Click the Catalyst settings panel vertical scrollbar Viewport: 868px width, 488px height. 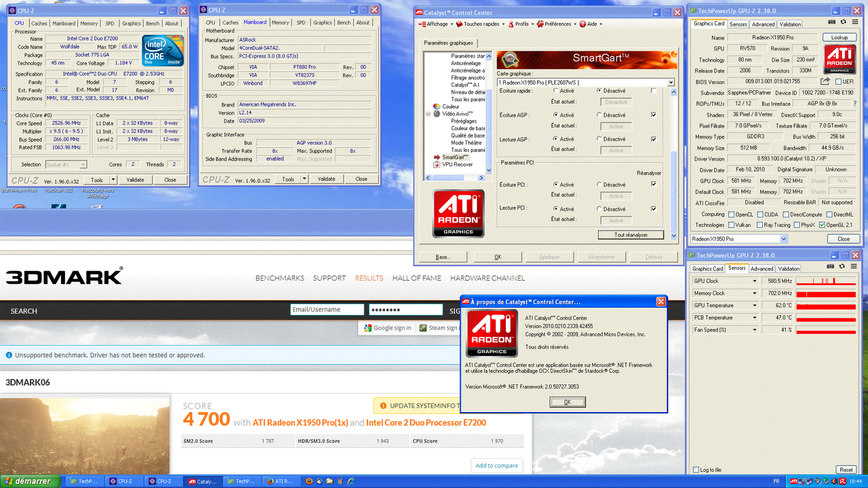674,163
